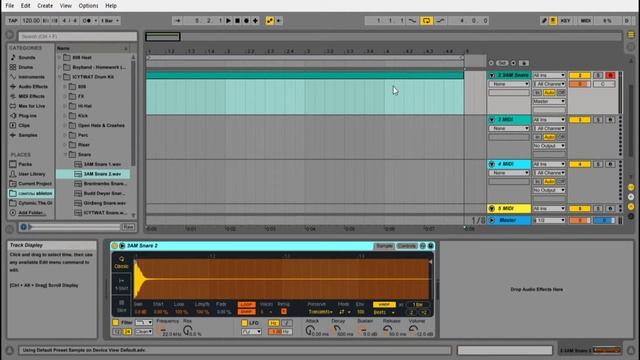Click the Arrangement Record button in transport
Image resolution: width=640 pixels, height=360 pixels.
[x=246, y=20]
